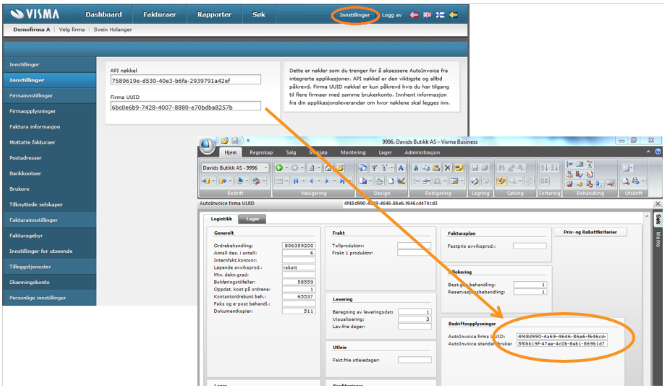The width and height of the screenshot is (665, 391).
Task: Click the font letter A icon in Design group
Action: click(x=400, y=168)
